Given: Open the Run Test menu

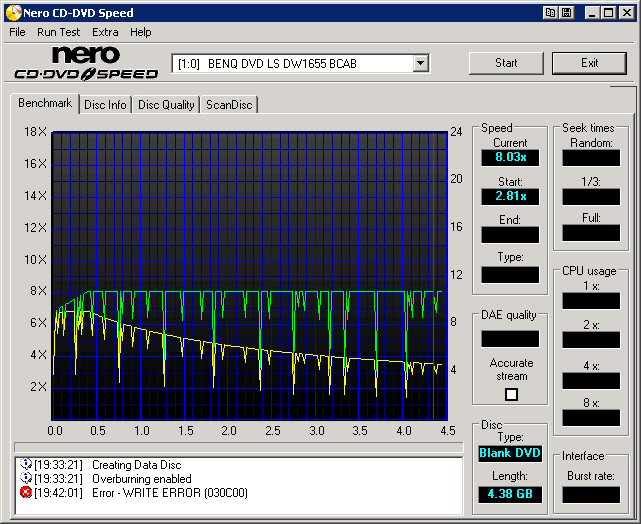Looking at the screenshot, I should pyautogui.click(x=58, y=32).
